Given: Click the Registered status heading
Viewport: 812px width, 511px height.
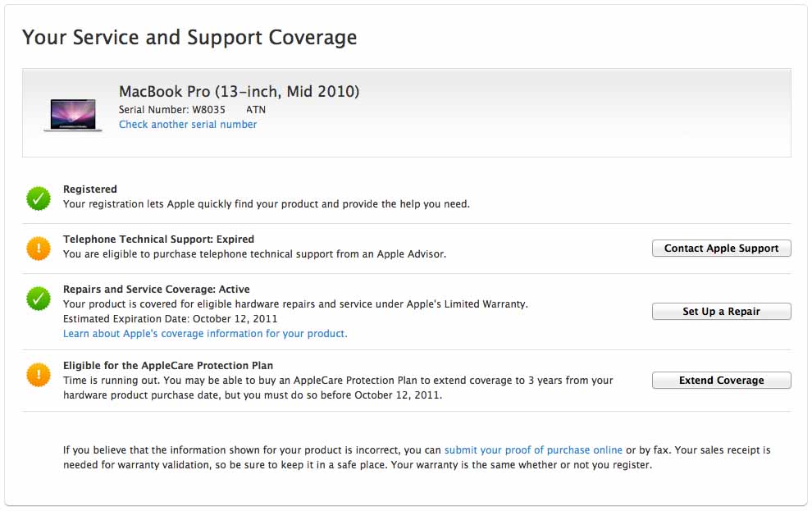Looking at the screenshot, I should [90, 189].
